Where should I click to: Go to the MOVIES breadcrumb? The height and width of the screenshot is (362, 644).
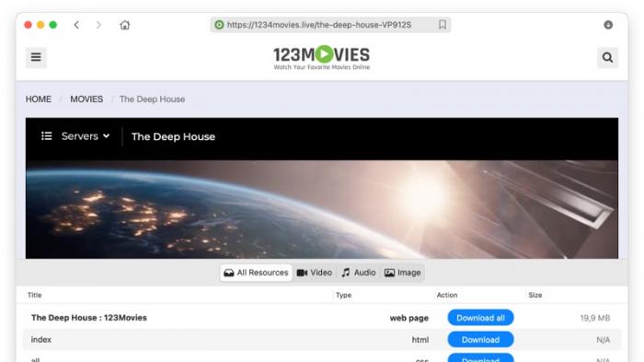pos(86,99)
